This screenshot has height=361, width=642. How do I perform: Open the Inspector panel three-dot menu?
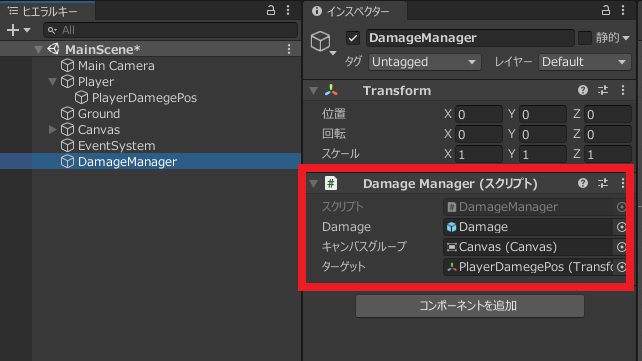pos(623,10)
